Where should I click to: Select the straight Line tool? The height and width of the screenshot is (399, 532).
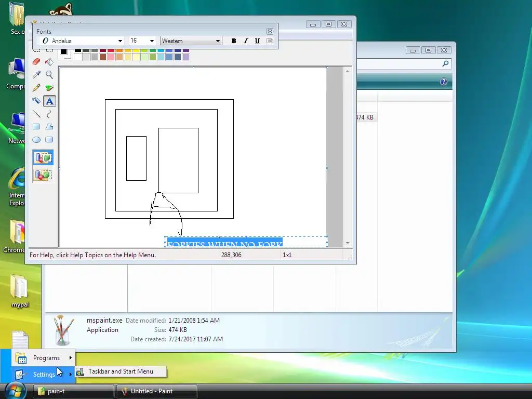36,114
